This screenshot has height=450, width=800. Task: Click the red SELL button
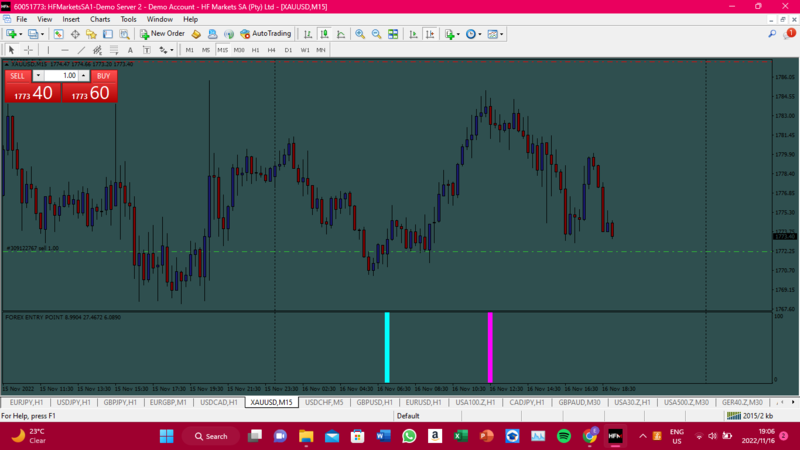point(17,75)
